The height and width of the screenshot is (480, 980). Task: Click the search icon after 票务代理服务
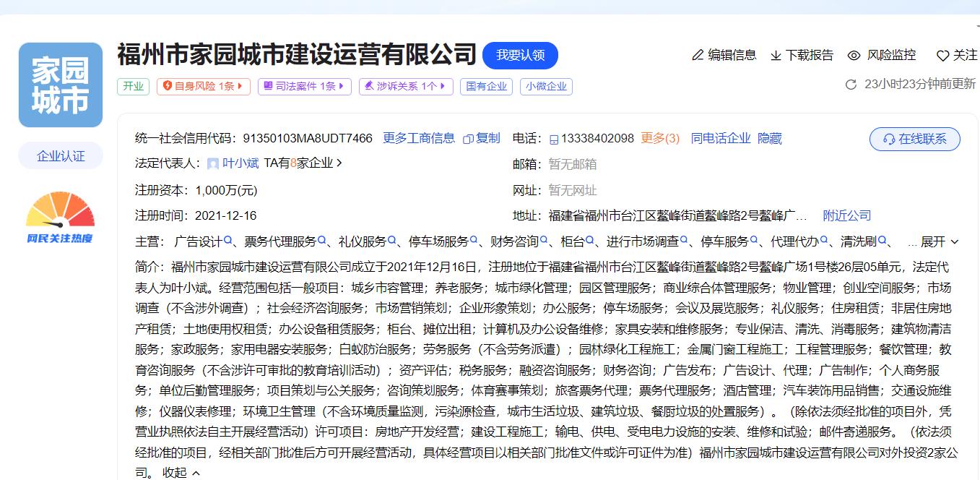coord(322,240)
